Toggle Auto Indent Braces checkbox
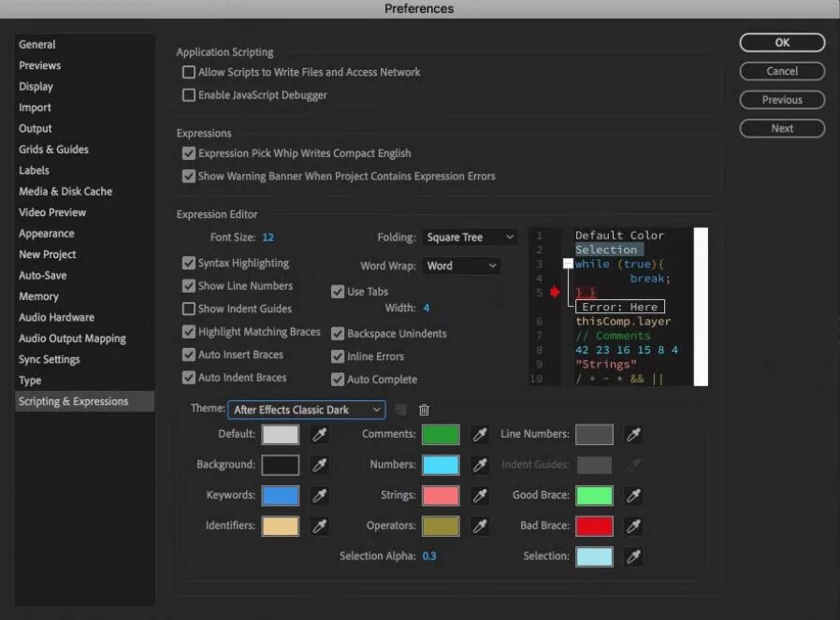840x620 pixels. (x=189, y=378)
